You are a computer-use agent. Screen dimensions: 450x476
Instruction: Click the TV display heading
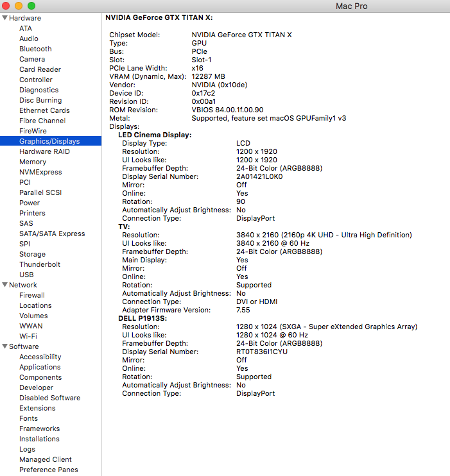tap(124, 226)
